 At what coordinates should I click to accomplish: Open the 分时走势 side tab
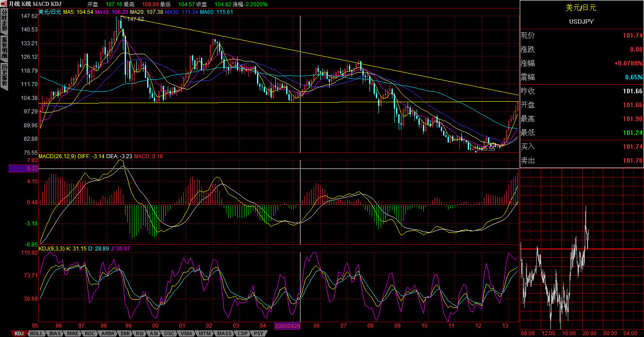[4, 22]
